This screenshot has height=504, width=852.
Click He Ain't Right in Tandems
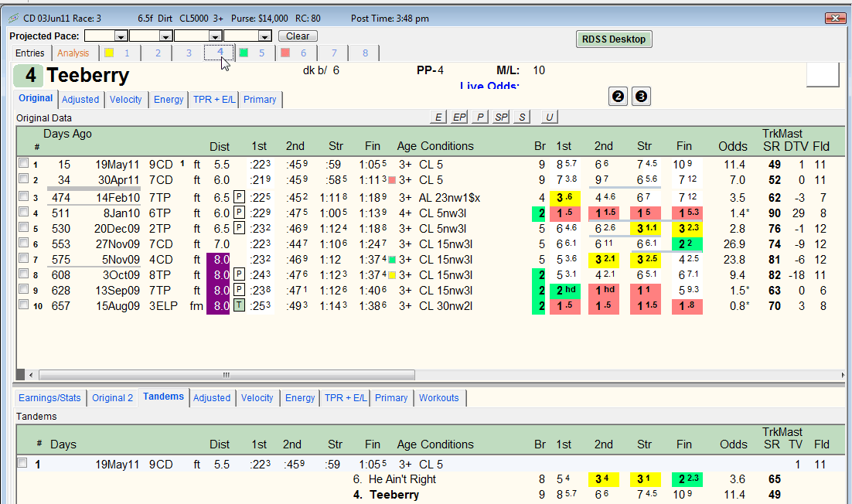coord(402,479)
